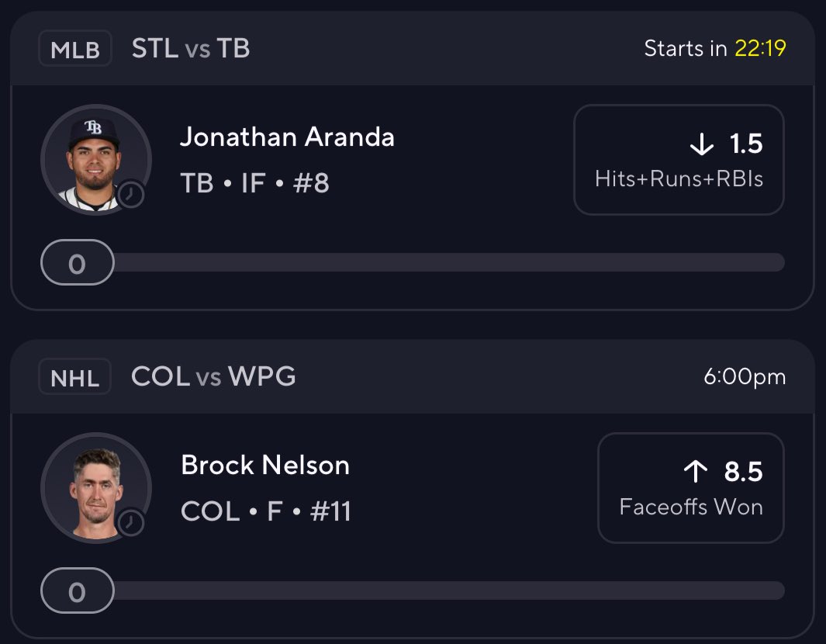Screen dimensions: 826x644
Task: Open the Jonathan Aranda player name
Action: coord(287,137)
